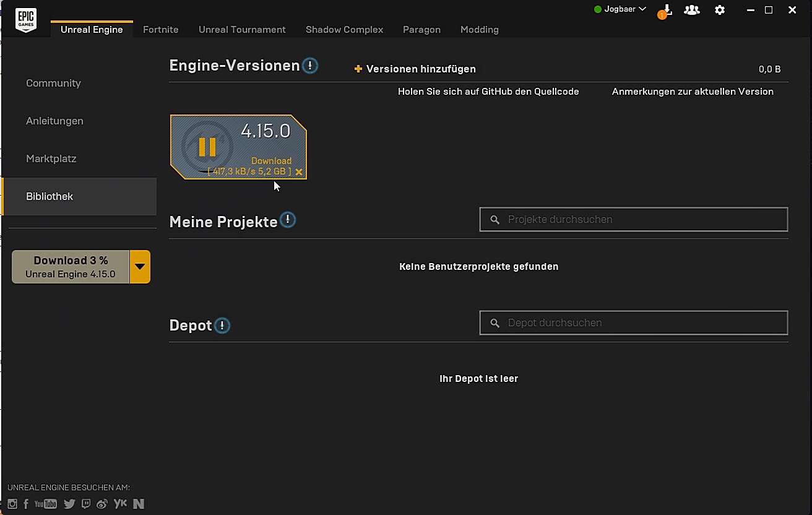Open the yellow arrow dropdown beside Download
Screen dimensions: 812x515
click(x=140, y=267)
